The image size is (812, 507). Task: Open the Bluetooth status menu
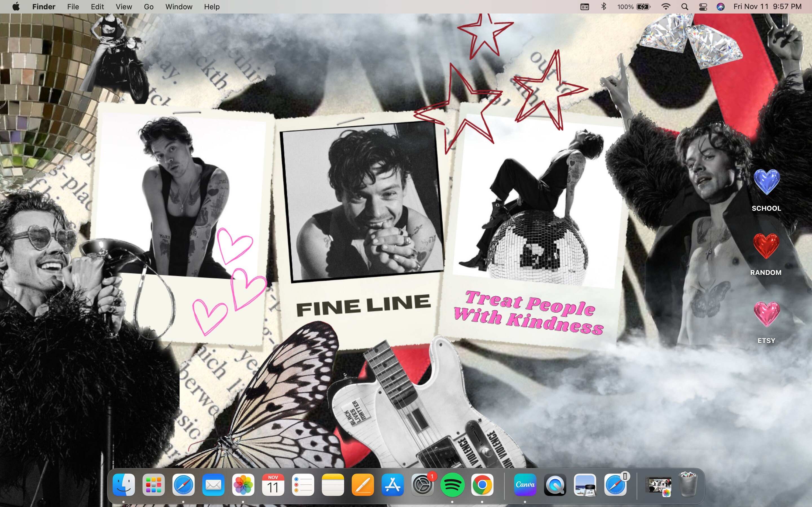pos(604,6)
